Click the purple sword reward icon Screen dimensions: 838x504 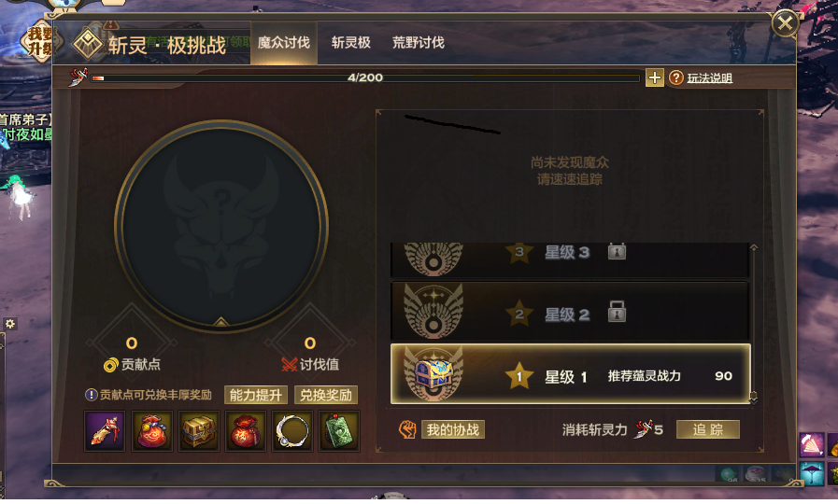[105, 431]
